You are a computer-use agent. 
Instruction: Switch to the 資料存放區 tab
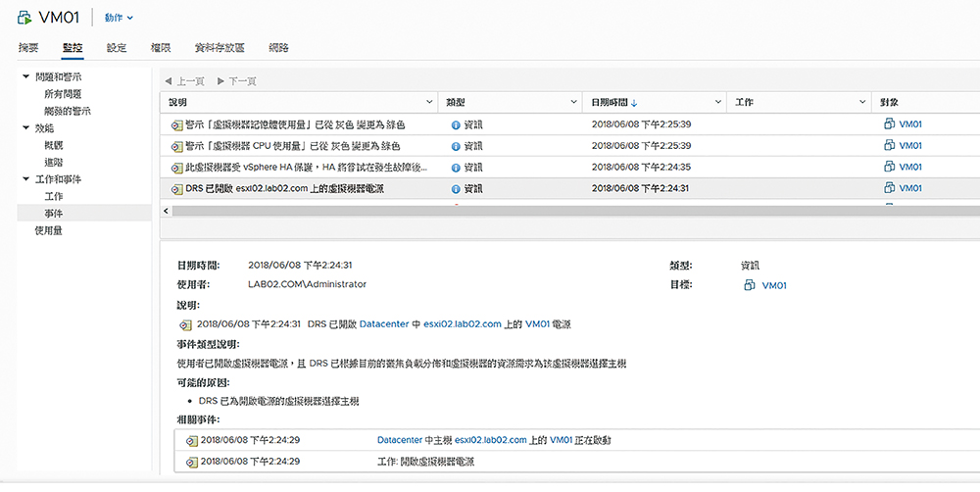click(x=220, y=47)
